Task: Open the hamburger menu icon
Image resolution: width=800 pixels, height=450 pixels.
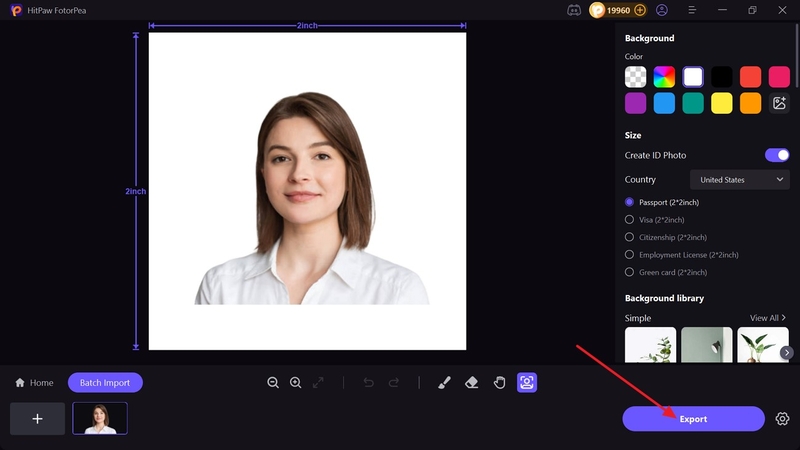Action: [692, 10]
